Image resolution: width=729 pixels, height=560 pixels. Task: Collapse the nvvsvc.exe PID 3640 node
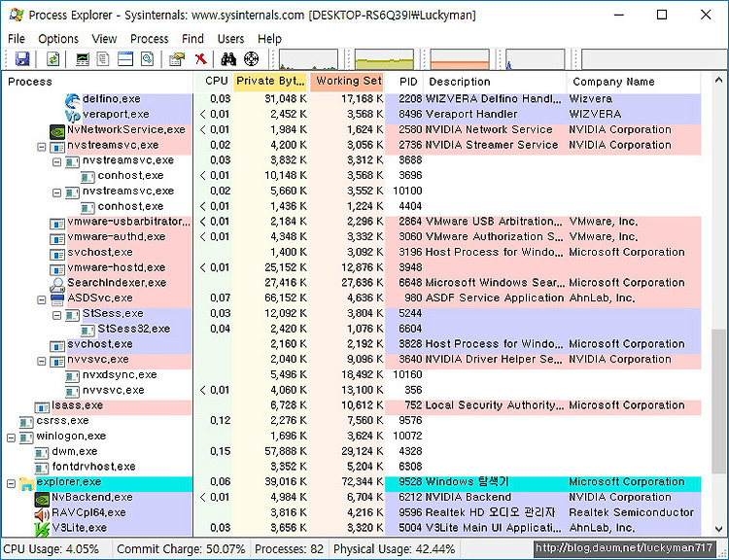click(42, 361)
